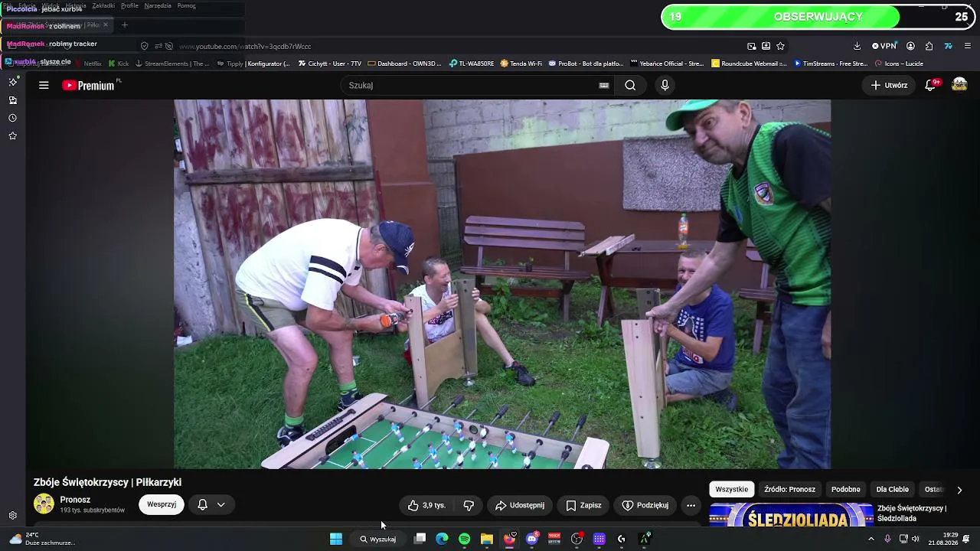
Task: Click the Wesprzyj join button
Action: point(162,504)
